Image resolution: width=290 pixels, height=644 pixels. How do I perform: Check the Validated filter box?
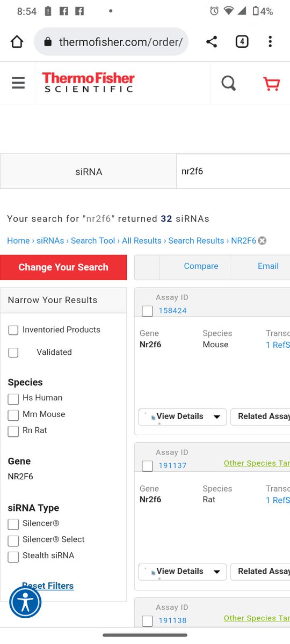[13, 353]
